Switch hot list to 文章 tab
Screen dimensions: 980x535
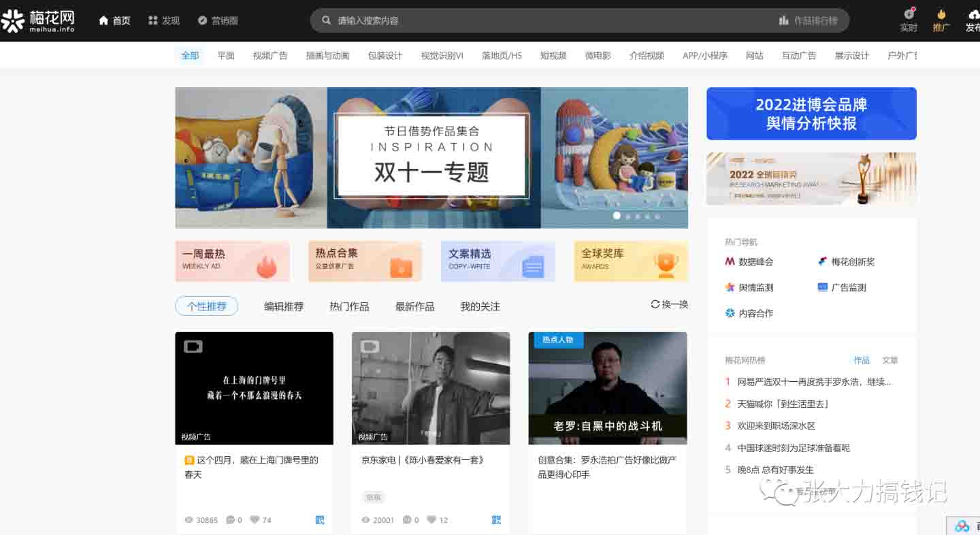pyautogui.click(x=889, y=360)
